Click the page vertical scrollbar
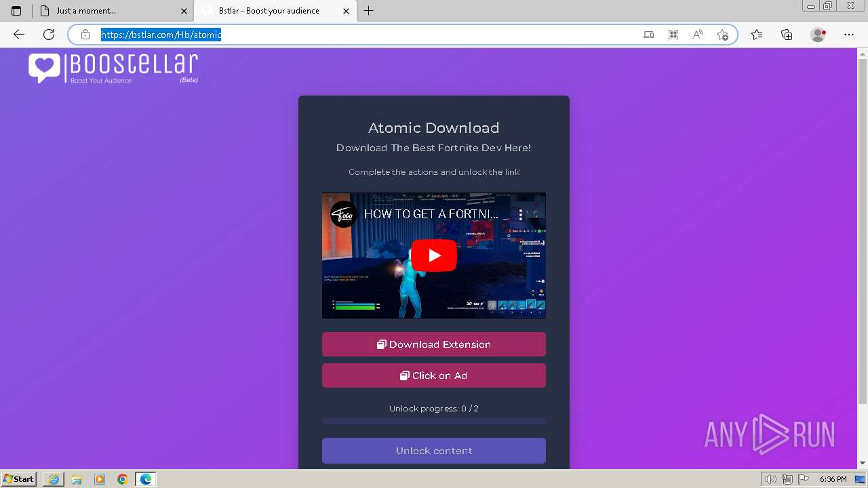Screen dimensions: 868x488 tap(863, 230)
